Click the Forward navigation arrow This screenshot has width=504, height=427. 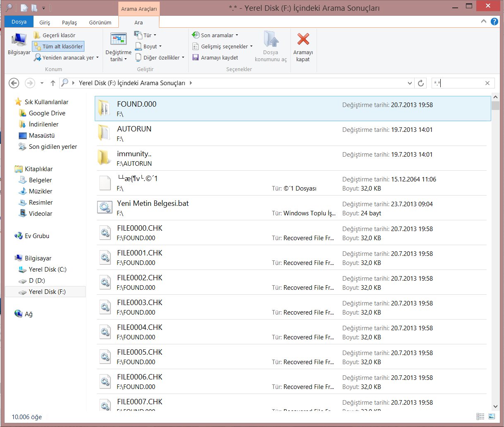[x=30, y=83]
